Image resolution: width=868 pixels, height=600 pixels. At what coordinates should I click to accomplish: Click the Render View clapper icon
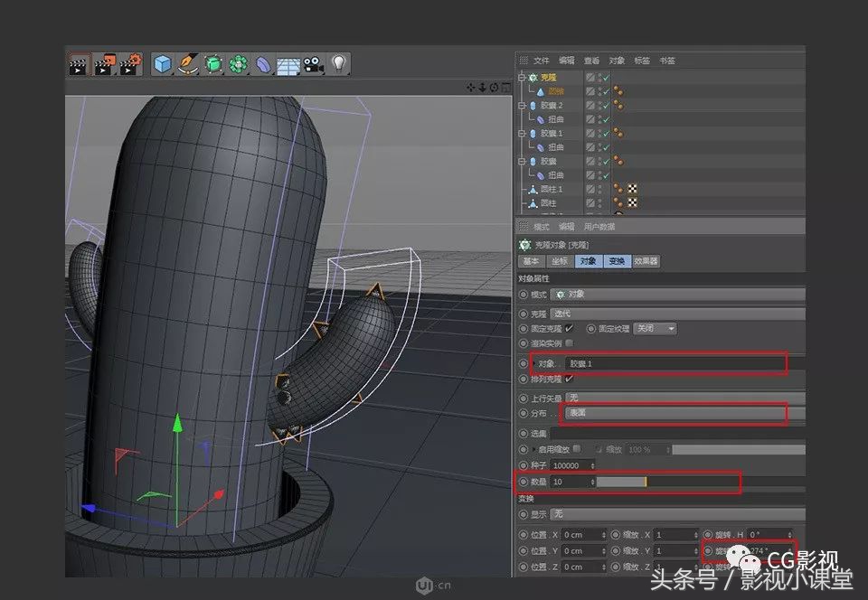coord(79,63)
